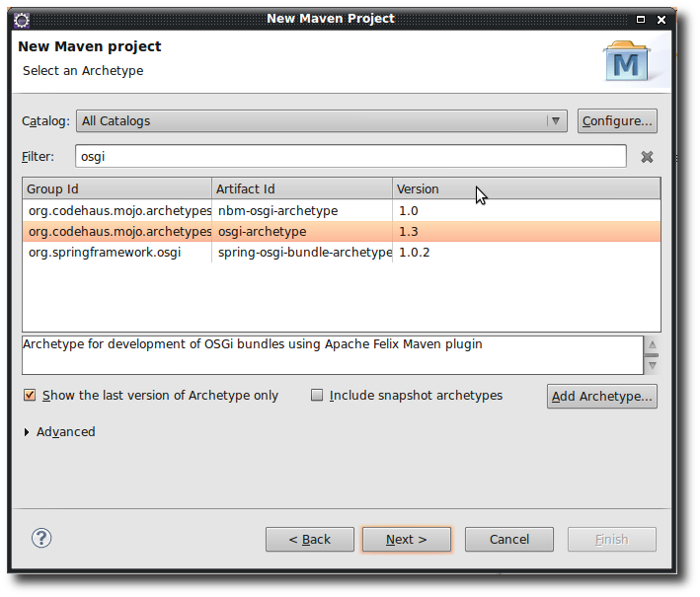
Task: Click the Add Archetype... button
Action: tap(601, 397)
